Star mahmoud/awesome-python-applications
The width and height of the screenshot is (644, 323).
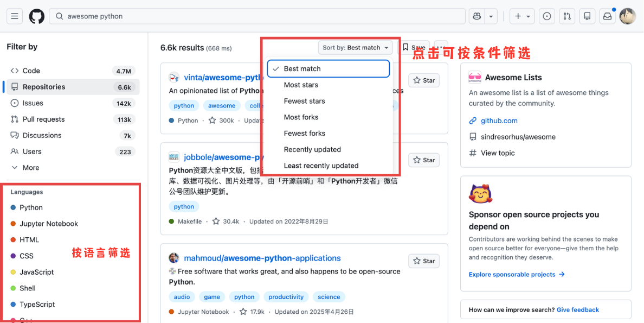coord(424,261)
